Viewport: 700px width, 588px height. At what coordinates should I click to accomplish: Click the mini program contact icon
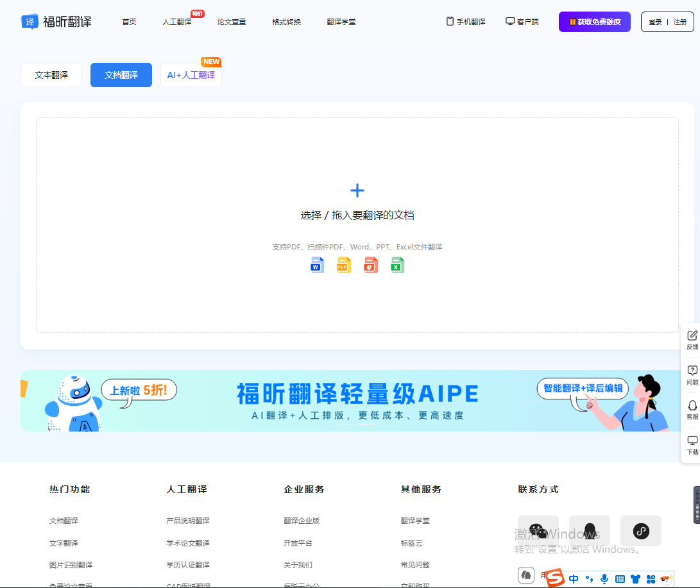[x=641, y=531]
